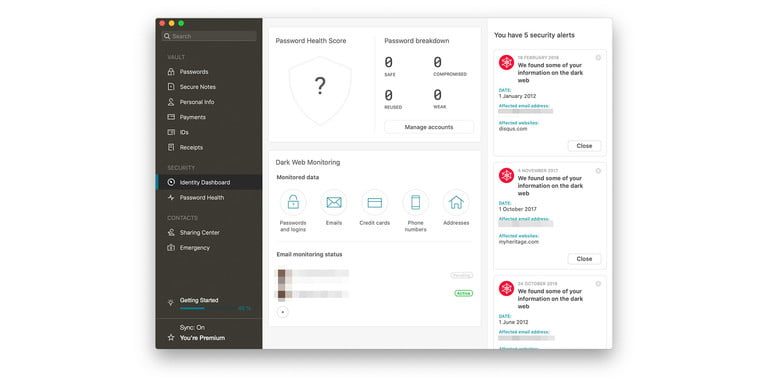Click 'You have 5 security alerts' heading
The width and height of the screenshot is (768, 384).
[x=534, y=35]
